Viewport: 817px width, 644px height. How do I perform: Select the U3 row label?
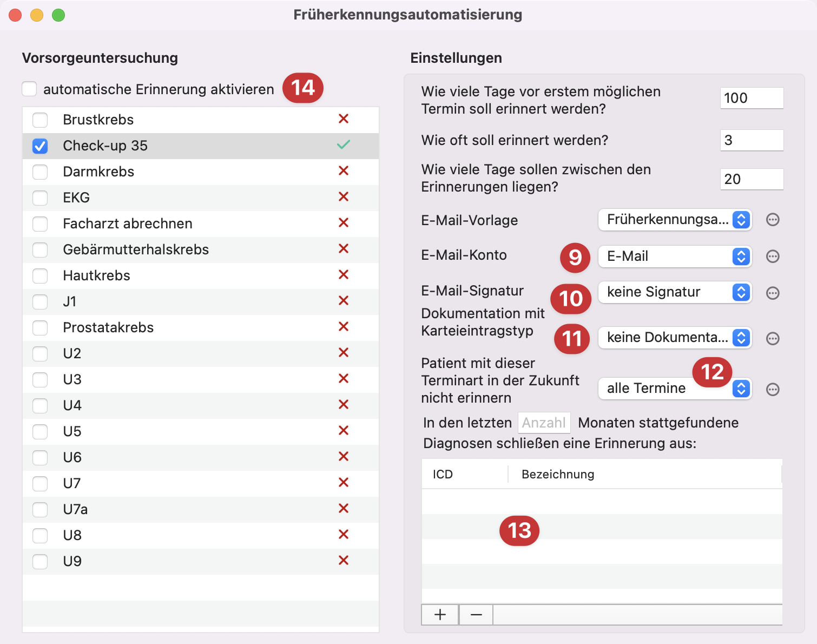[72, 379]
